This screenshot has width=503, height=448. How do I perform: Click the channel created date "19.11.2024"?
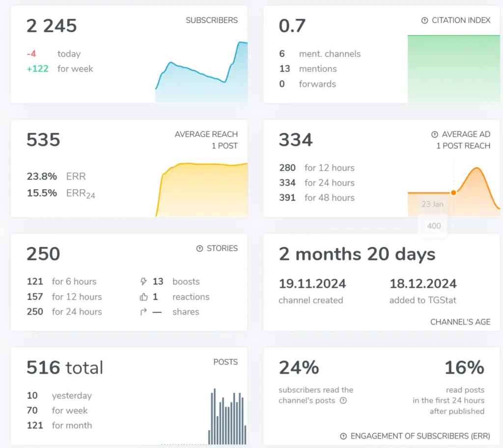tap(312, 284)
